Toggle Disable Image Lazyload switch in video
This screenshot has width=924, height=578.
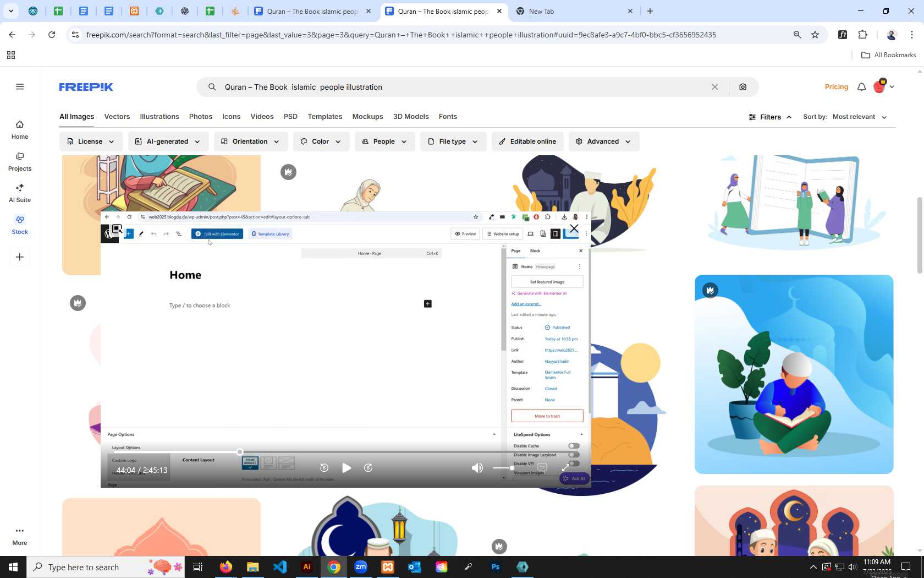click(574, 455)
